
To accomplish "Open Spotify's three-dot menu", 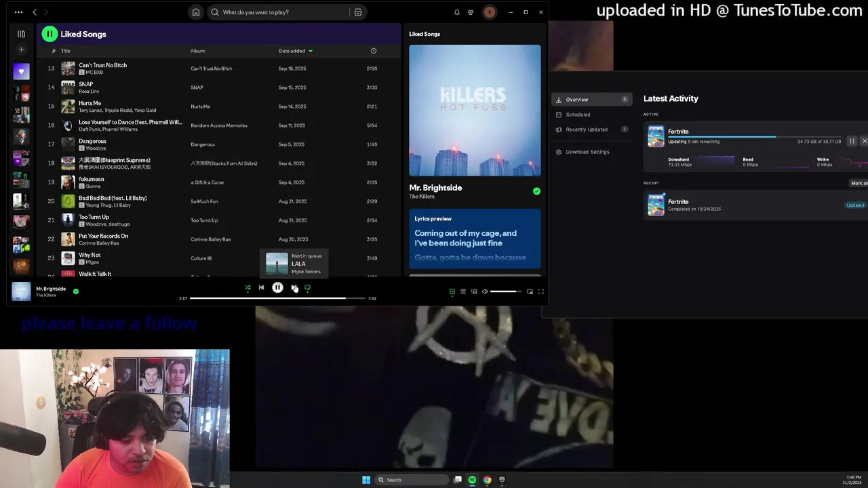I will (18, 12).
